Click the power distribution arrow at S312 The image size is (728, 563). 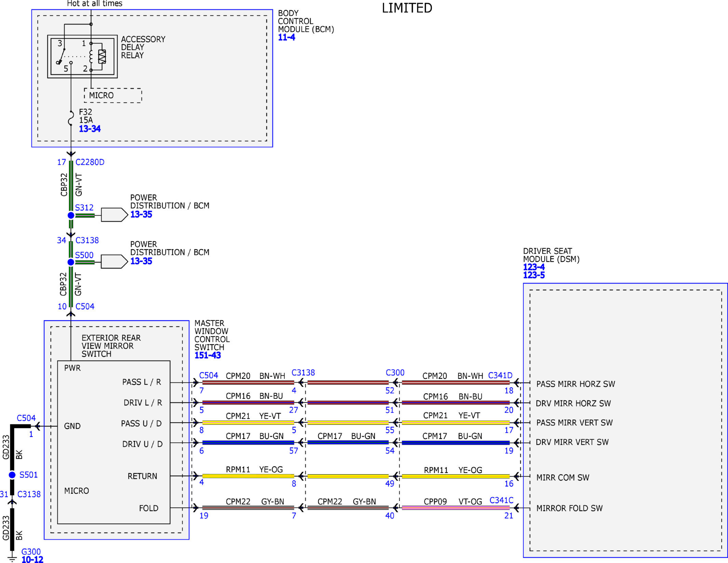click(114, 215)
